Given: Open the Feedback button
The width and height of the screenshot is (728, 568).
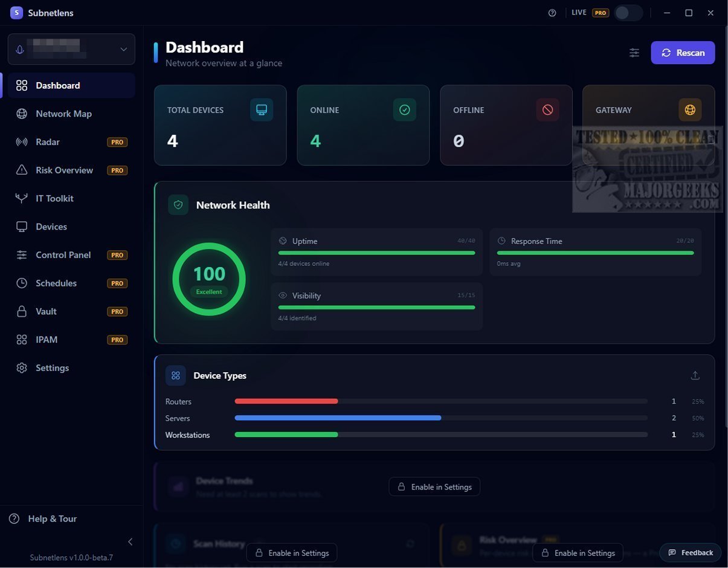Looking at the screenshot, I should 691,552.
